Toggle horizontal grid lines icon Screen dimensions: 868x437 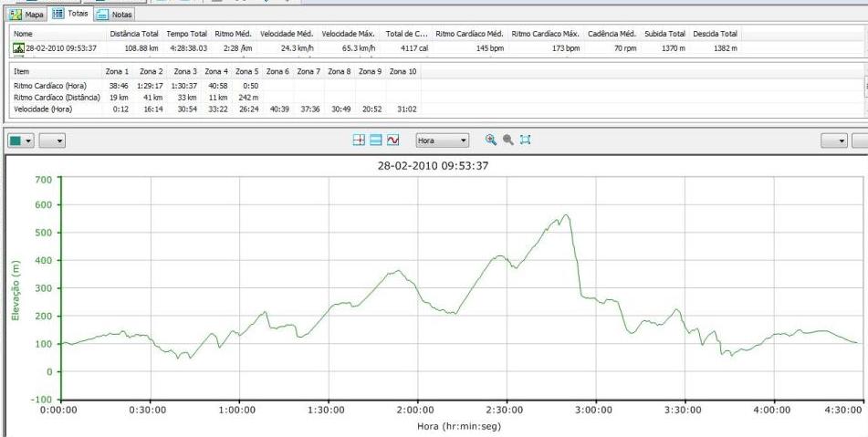coord(376,140)
